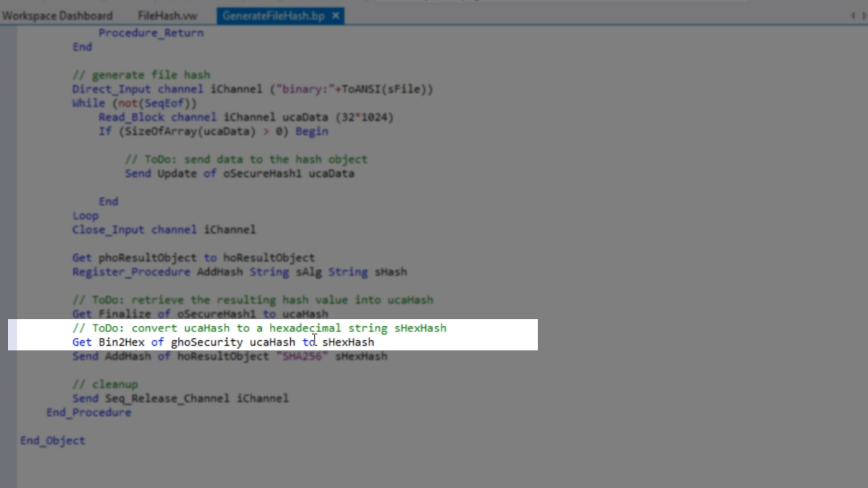Place cursor on Bin2Hex in highlighted line

point(121,342)
